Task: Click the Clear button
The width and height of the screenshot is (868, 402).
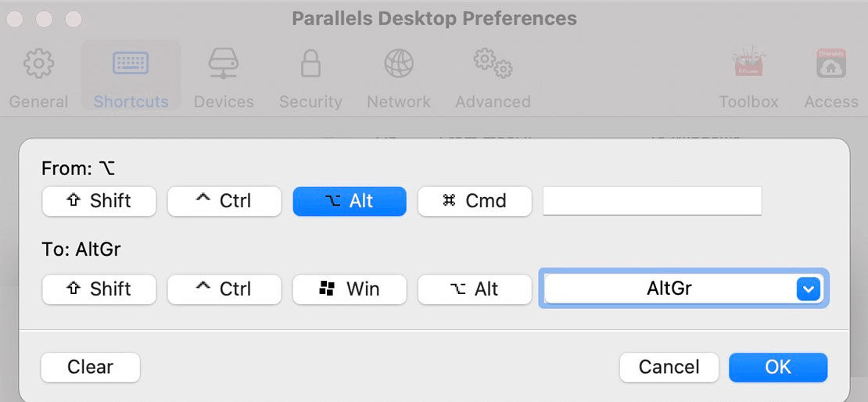Action: point(90,367)
